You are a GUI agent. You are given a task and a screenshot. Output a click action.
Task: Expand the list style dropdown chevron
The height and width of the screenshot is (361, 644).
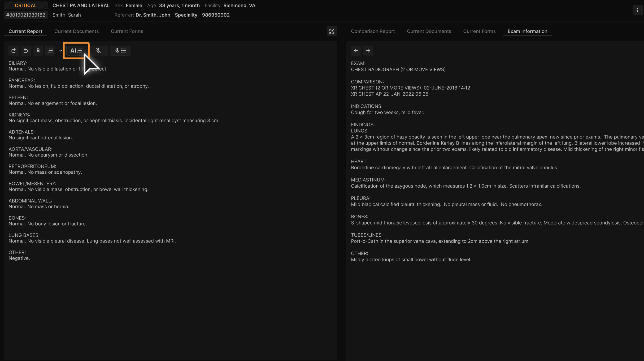[61, 51]
